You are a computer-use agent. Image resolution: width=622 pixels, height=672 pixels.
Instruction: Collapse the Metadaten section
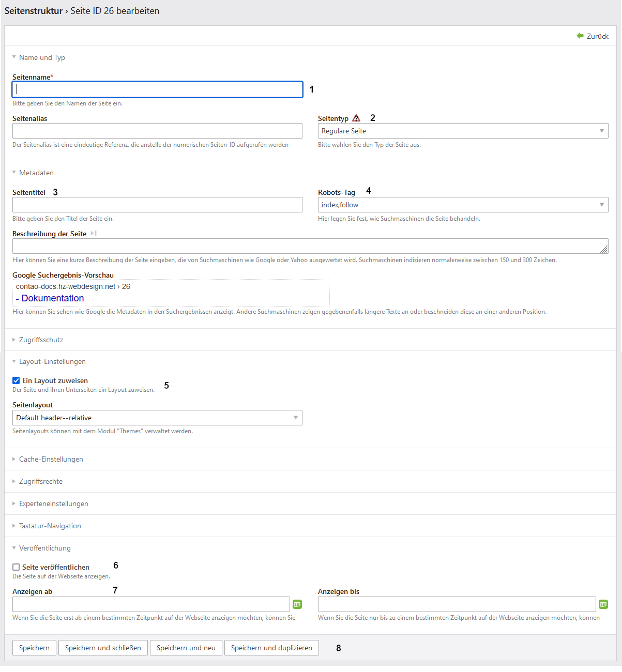click(x=36, y=173)
